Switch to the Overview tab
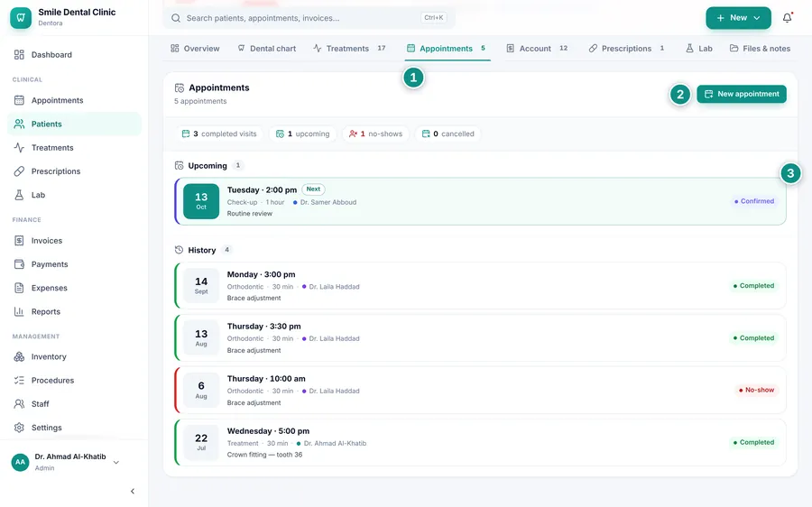Image resolution: width=812 pixels, height=507 pixels. pos(195,48)
